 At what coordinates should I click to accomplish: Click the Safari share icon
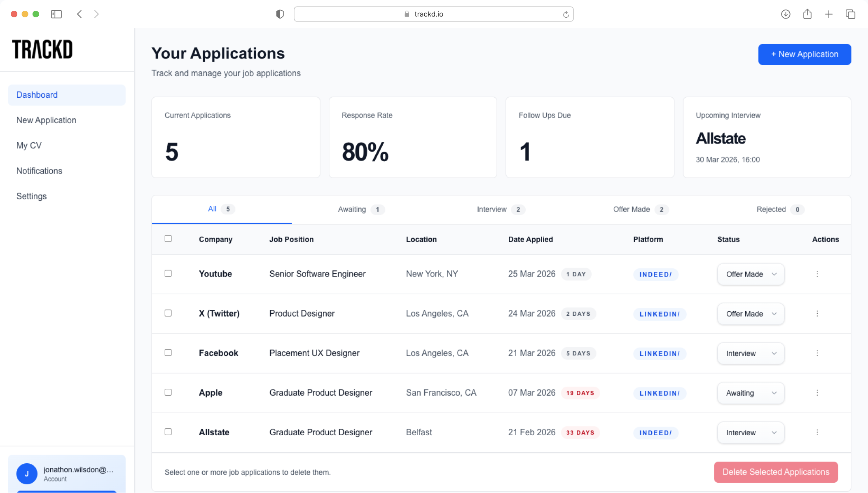[807, 14]
